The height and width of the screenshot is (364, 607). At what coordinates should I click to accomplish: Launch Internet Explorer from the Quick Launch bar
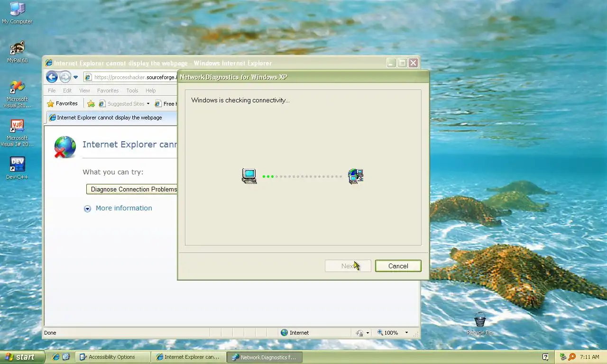click(x=56, y=357)
